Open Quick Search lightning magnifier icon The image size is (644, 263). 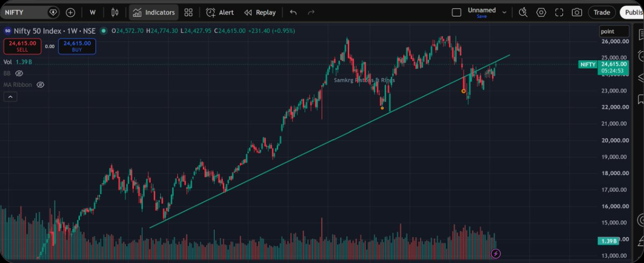(x=523, y=13)
